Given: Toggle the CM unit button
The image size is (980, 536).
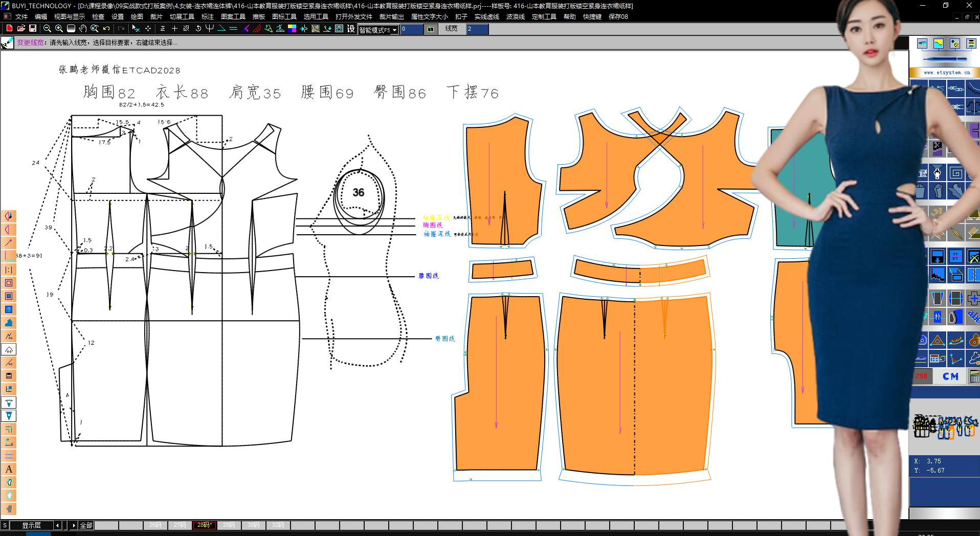Looking at the screenshot, I should pyautogui.click(x=950, y=376).
